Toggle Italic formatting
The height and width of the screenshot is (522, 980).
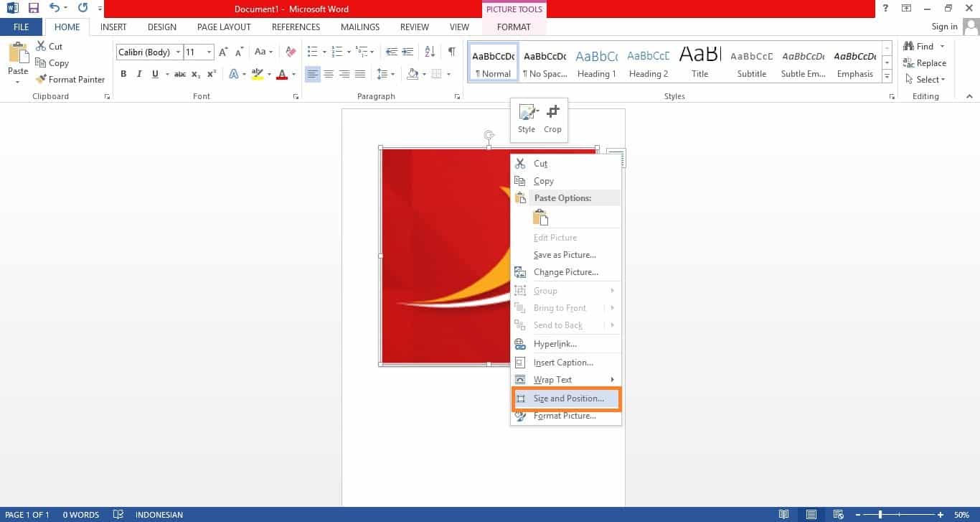[138, 74]
